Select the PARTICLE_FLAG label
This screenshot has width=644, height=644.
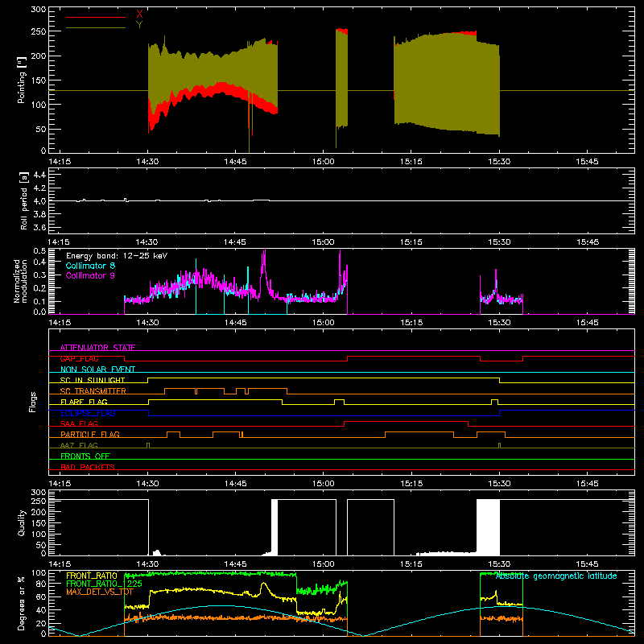click(90, 434)
